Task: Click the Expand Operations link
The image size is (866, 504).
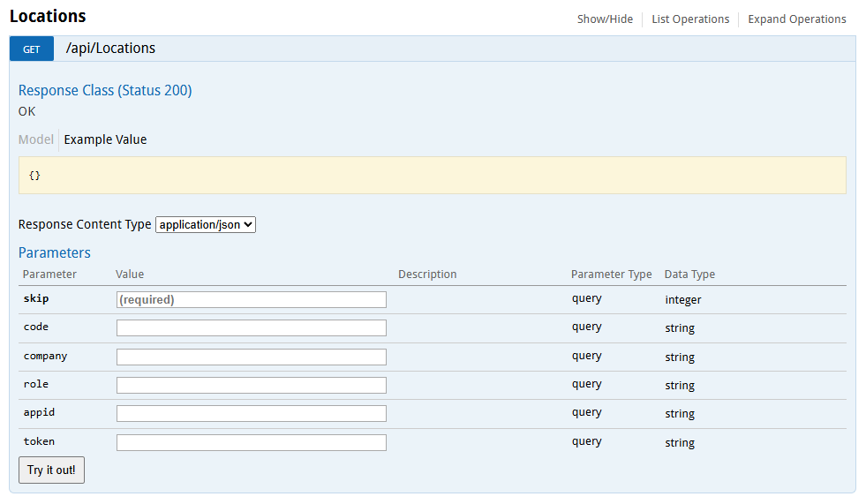Action: (x=796, y=19)
